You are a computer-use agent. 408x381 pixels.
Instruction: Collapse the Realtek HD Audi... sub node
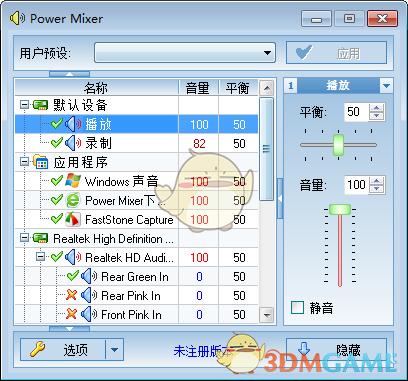pos(40,257)
